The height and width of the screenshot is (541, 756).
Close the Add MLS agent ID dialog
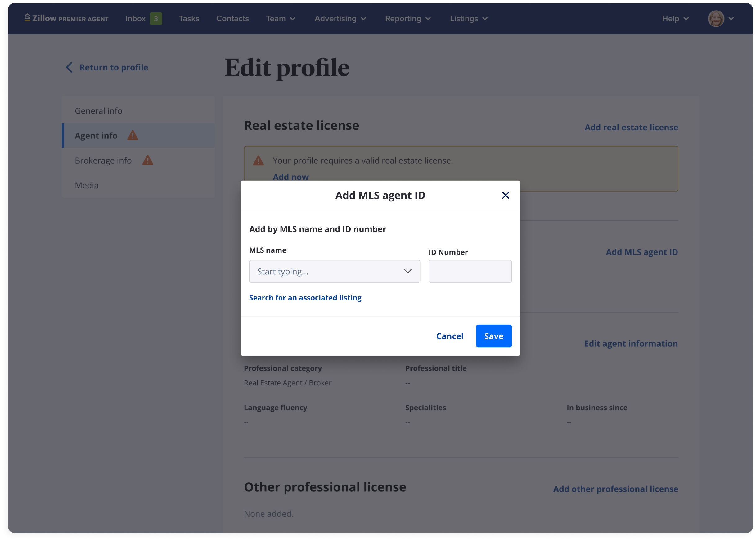(505, 195)
